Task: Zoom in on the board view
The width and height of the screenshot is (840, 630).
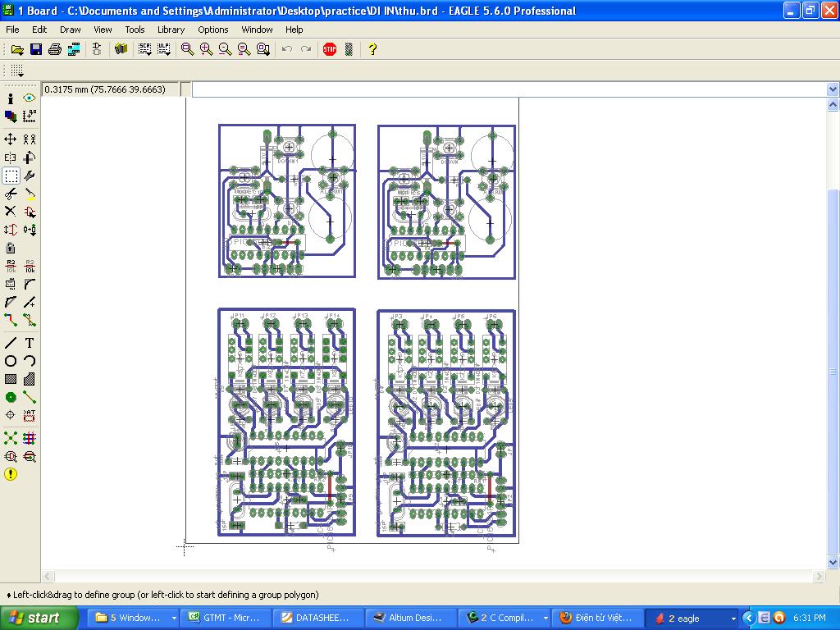Action: [x=206, y=50]
